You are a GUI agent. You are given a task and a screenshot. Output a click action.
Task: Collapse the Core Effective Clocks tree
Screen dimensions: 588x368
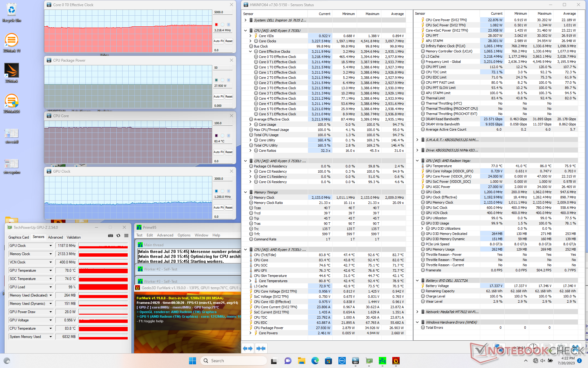click(x=251, y=52)
